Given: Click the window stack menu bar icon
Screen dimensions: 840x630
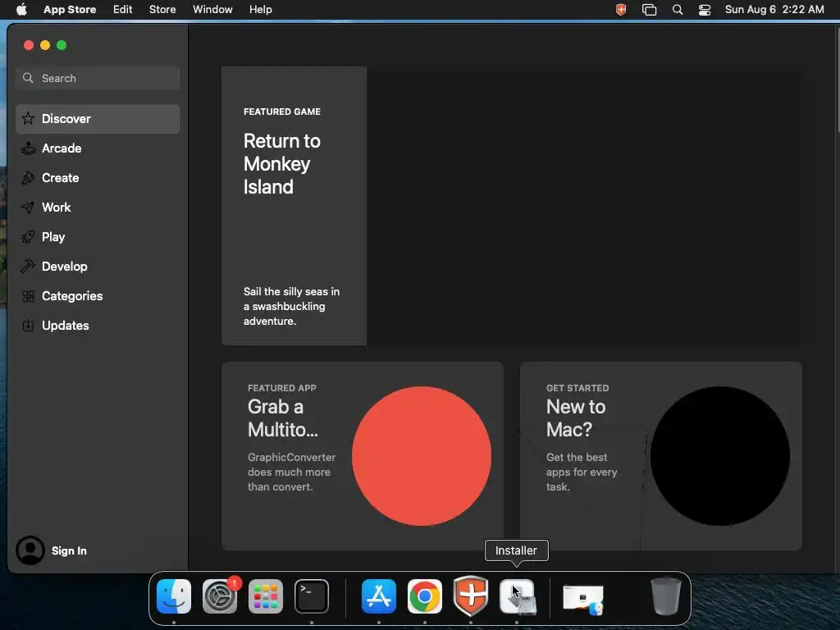Looking at the screenshot, I should [650, 10].
